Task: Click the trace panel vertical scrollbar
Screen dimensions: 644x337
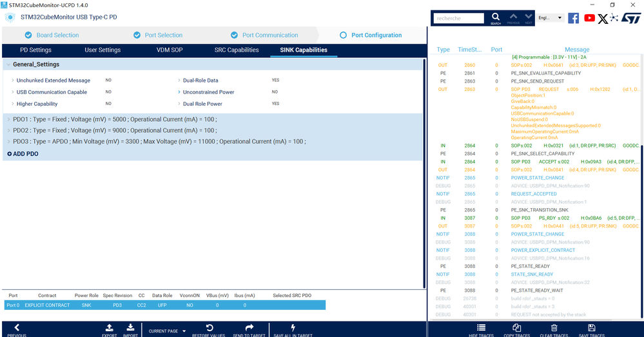Action: [x=641, y=230]
